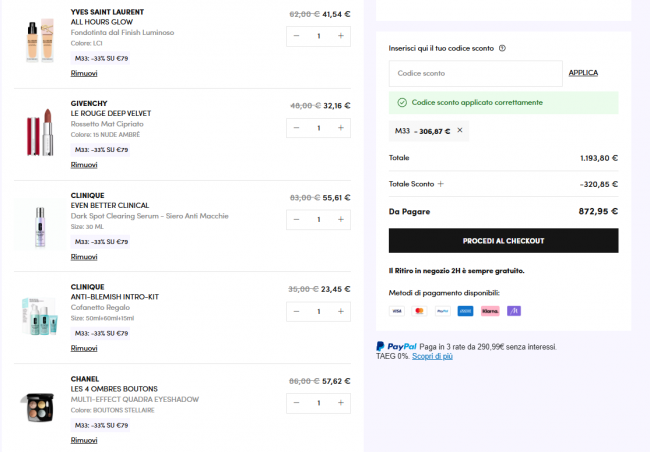The image size is (650, 452).
Task: Click Procedi al Checkout button
Action: pos(503,241)
